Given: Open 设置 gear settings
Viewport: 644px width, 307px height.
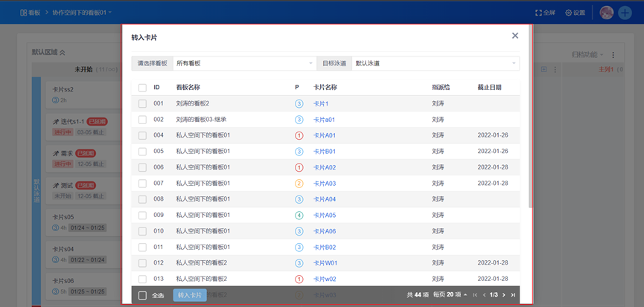Looking at the screenshot, I should (570, 13).
